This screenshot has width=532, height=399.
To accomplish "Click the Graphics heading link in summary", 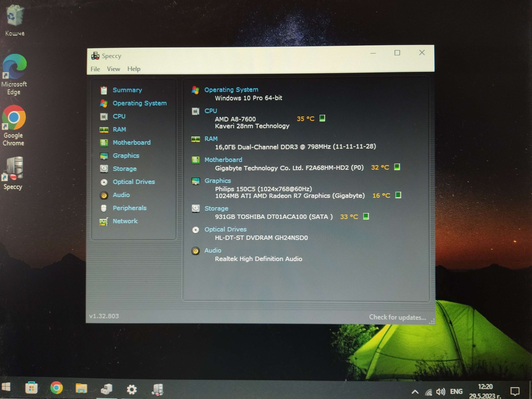I will [218, 181].
